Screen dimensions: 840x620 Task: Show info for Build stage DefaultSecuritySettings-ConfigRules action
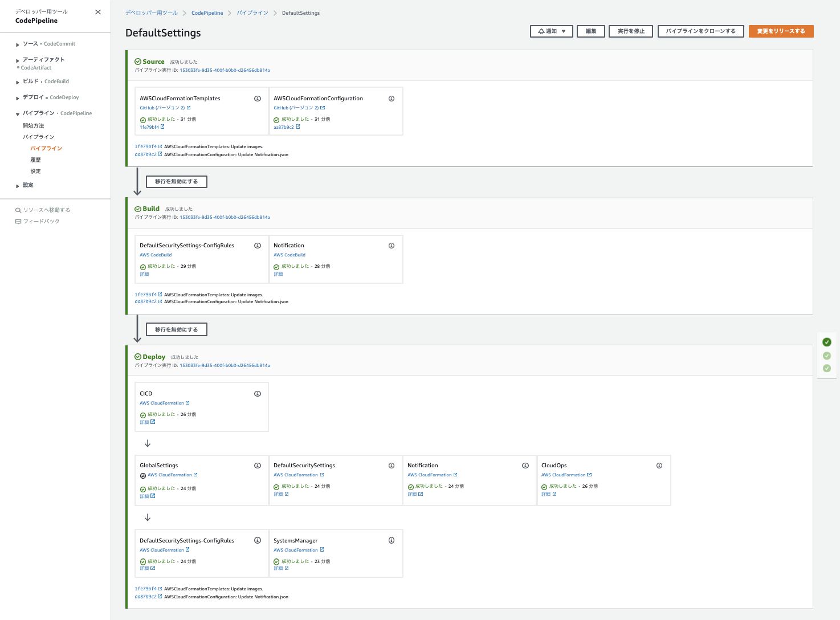click(x=258, y=246)
